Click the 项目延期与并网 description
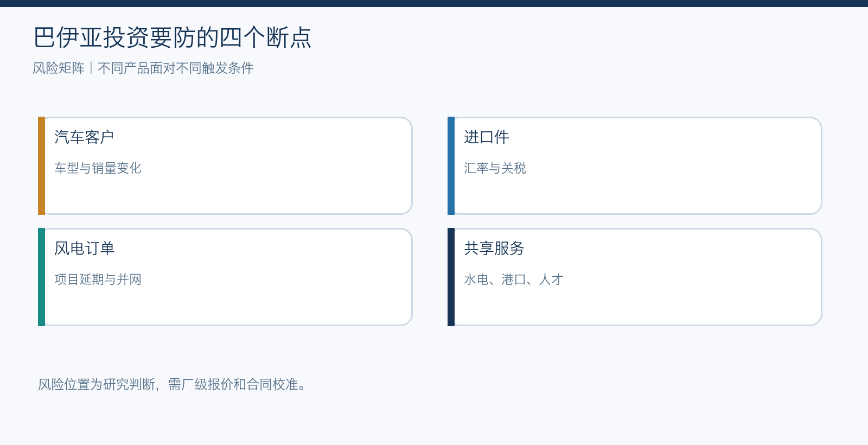This screenshot has height=445, width=868. click(98, 279)
